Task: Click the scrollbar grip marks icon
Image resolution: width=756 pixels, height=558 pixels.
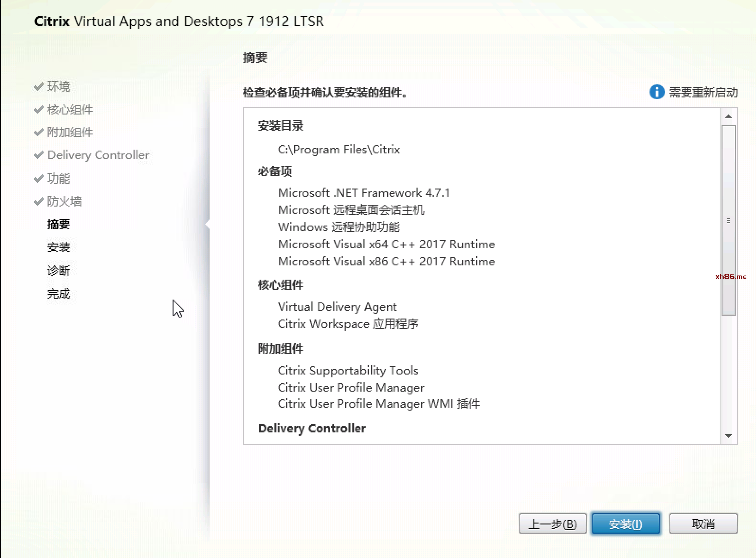Action: [728, 220]
